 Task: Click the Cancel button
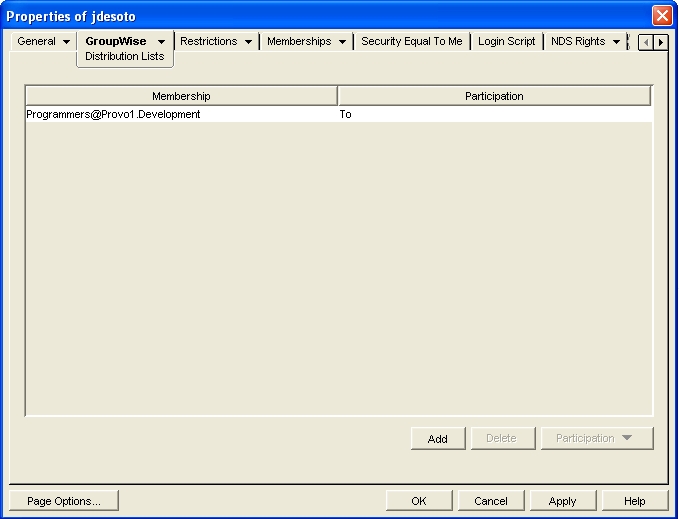click(x=491, y=501)
